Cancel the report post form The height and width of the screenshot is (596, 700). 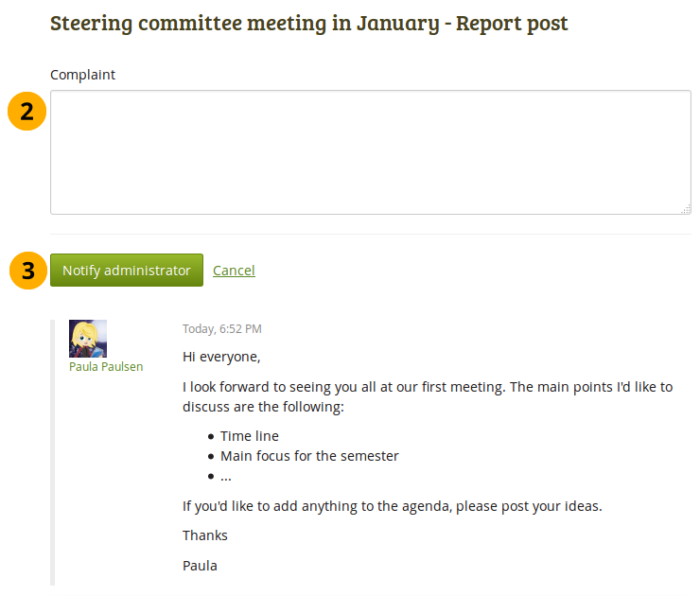(x=234, y=271)
